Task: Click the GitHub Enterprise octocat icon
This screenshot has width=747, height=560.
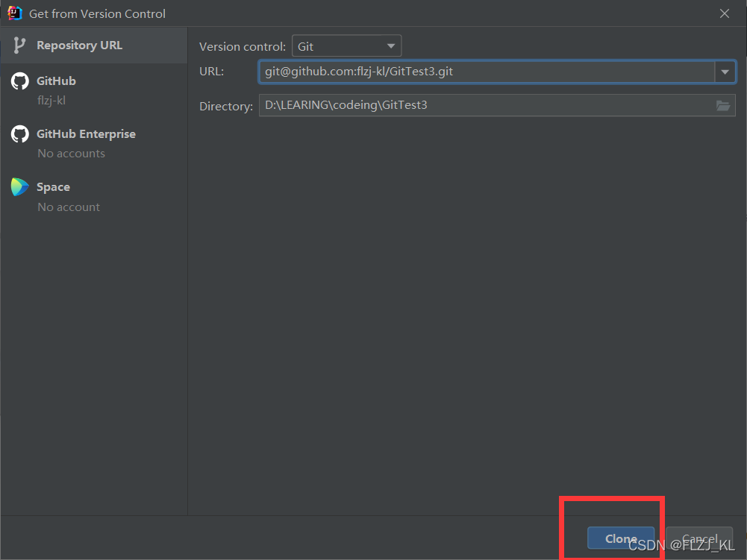Action: pyautogui.click(x=20, y=133)
